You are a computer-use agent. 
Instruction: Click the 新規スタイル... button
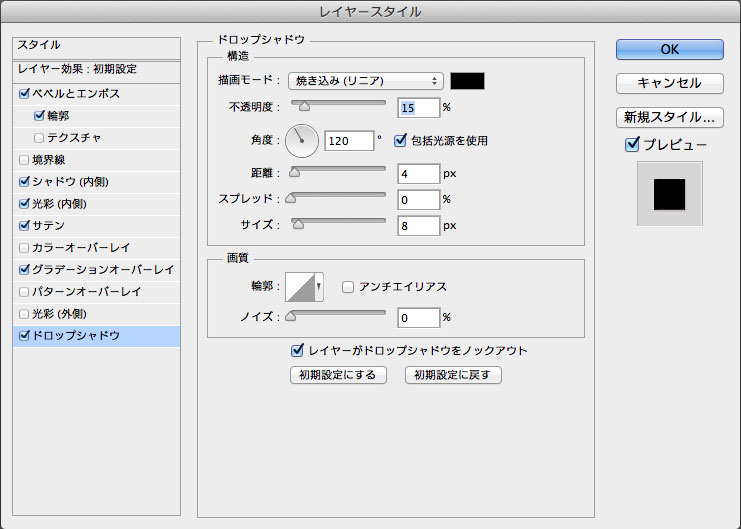pos(669,117)
